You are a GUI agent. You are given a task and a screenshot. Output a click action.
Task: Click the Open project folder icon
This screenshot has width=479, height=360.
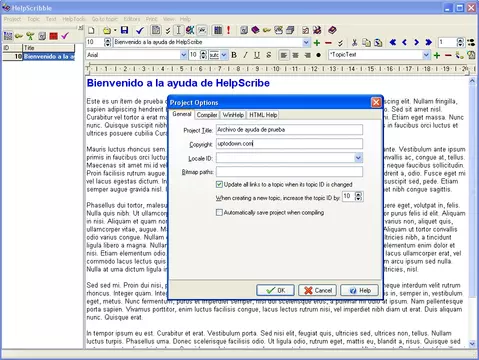click(107, 31)
